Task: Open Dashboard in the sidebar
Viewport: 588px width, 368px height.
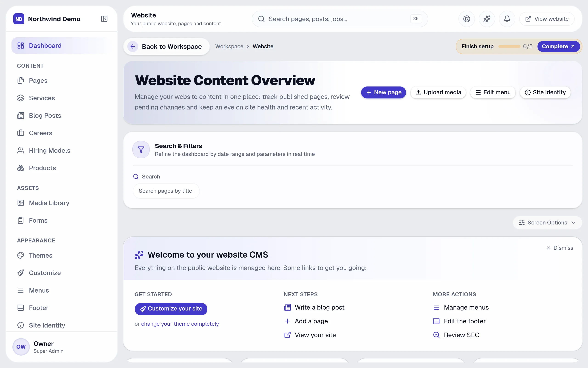Action: click(62, 46)
